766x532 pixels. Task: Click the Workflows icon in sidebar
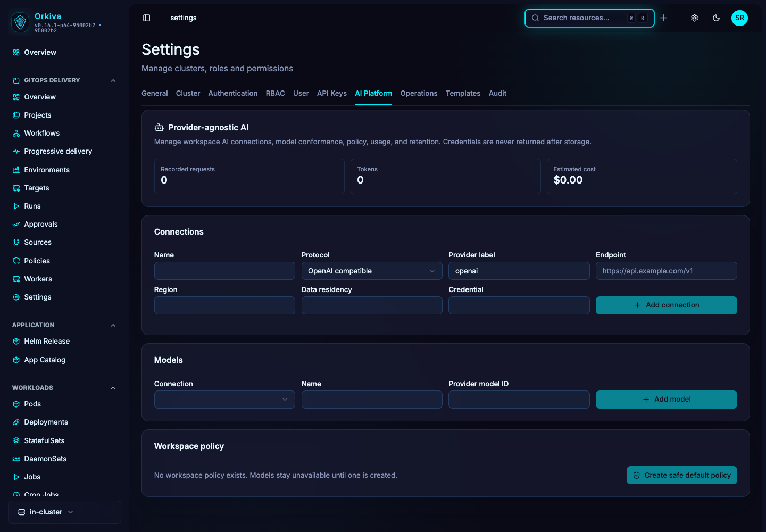tap(16, 134)
